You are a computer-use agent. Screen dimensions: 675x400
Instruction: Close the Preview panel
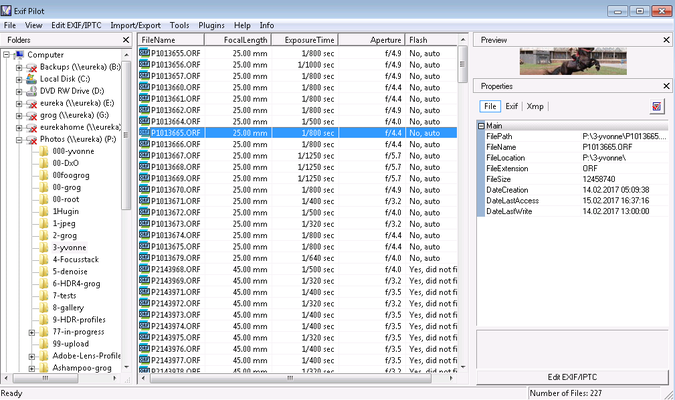664,40
